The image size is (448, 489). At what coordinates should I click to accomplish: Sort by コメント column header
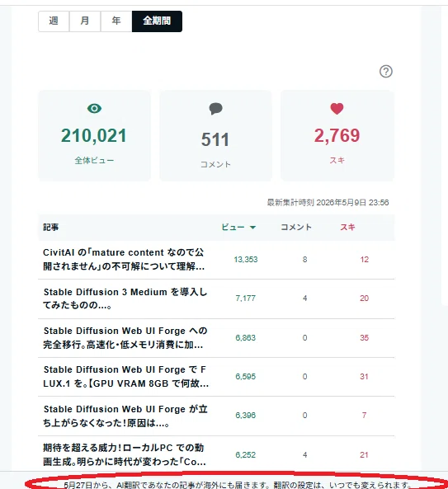coord(296,227)
